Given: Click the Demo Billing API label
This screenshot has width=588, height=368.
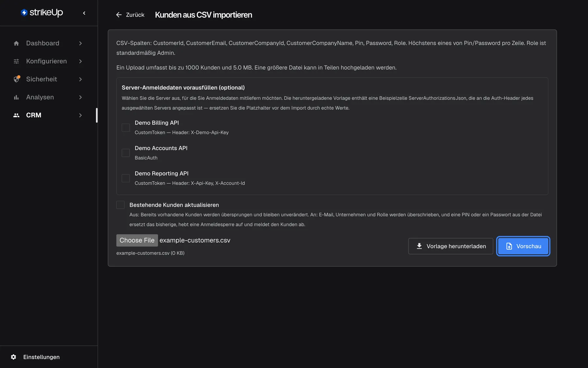Looking at the screenshot, I should point(157,123).
